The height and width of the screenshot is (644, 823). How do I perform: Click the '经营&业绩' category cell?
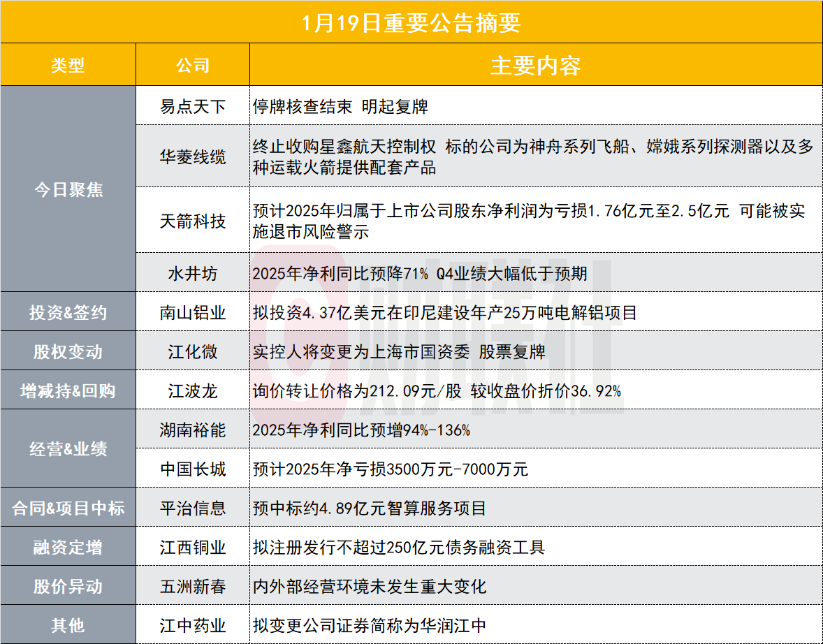[68, 449]
